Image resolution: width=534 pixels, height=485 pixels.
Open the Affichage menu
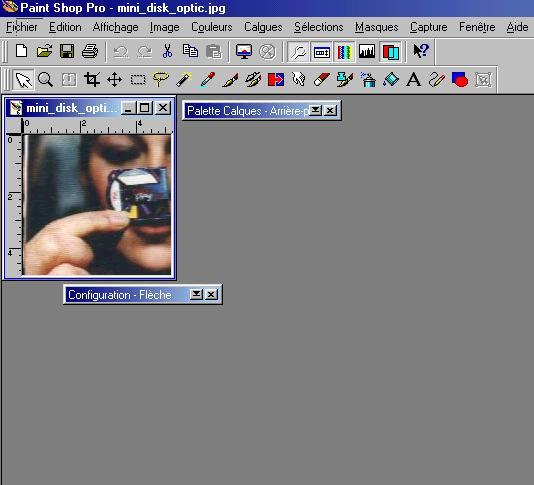click(x=115, y=27)
